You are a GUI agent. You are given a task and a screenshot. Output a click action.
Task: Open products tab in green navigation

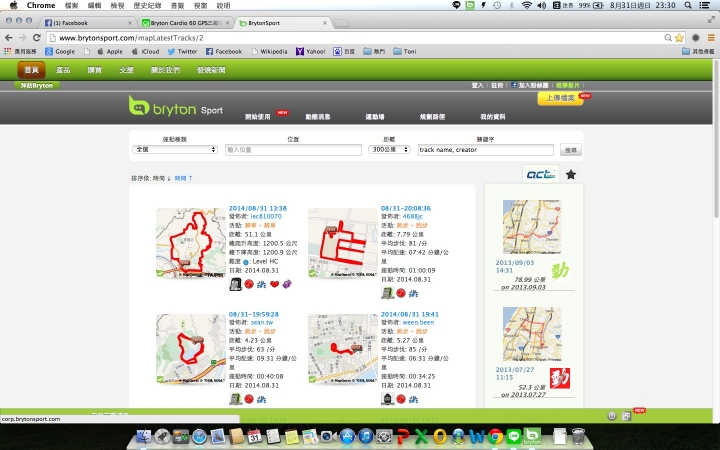tap(63, 70)
